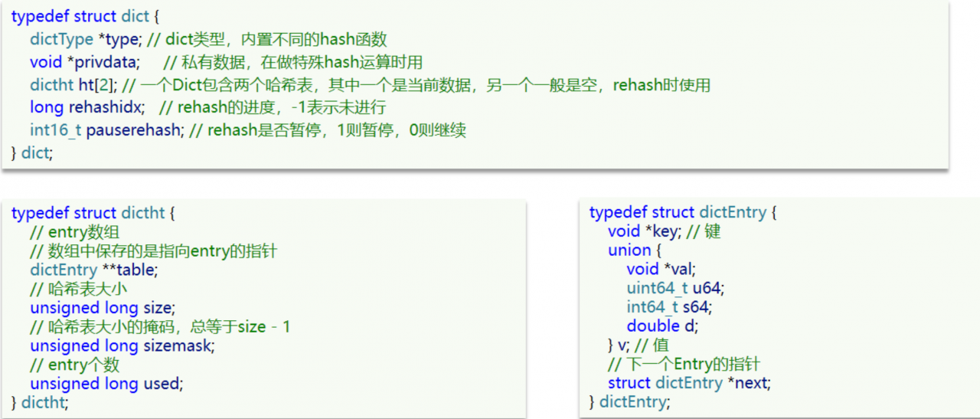This screenshot has width=980, height=419.
Task: Select the 'long rehashidx;' line
Action: pyautogui.click(x=207, y=107)
